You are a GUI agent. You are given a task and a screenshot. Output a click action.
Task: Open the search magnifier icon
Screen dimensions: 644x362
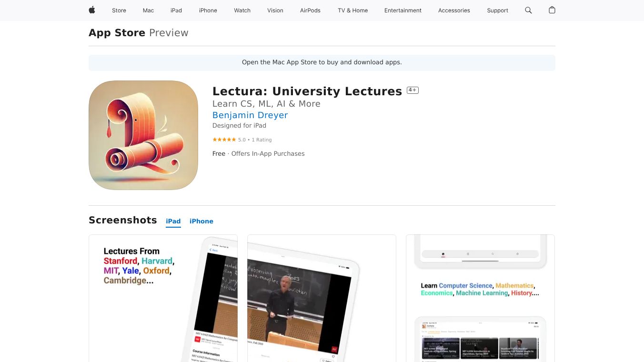(x=528, y=10)
